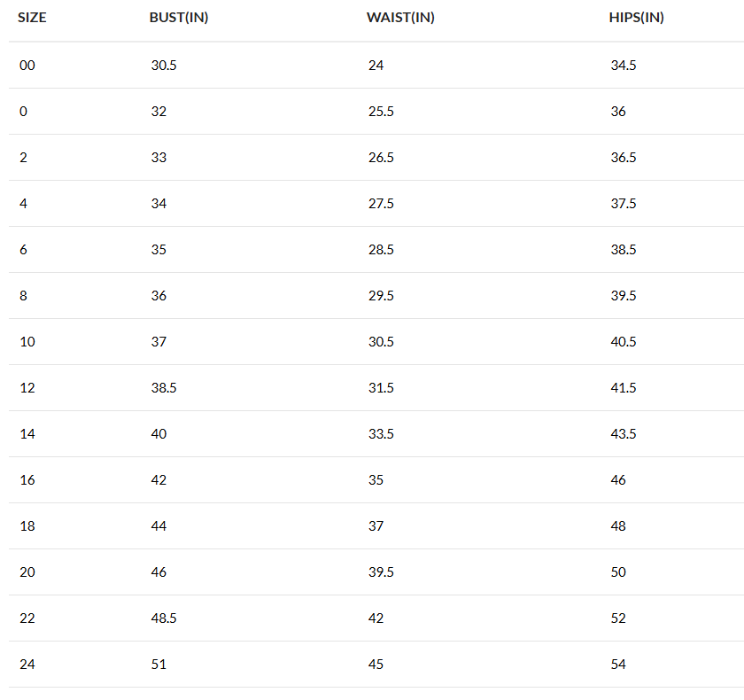Click hips value 54 for size 24
Image resolution: width=744 pixels, height=700 pixels.
[618, 665]
